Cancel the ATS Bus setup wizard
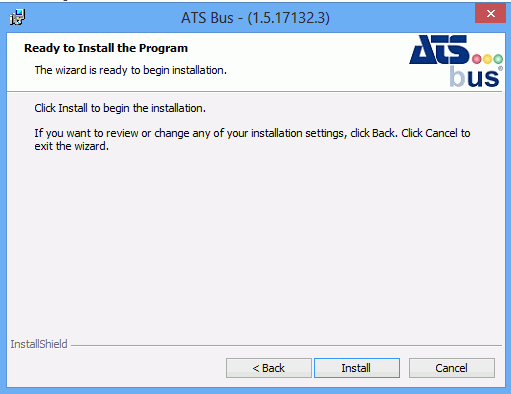Viewport: 511px width, 394px height. [x=452, y=368]
